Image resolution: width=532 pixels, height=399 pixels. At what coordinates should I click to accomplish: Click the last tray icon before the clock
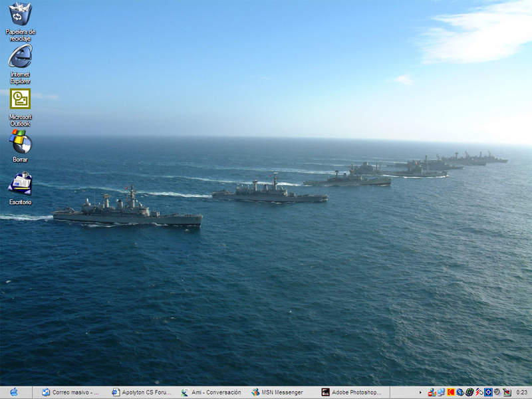[507, 392]
